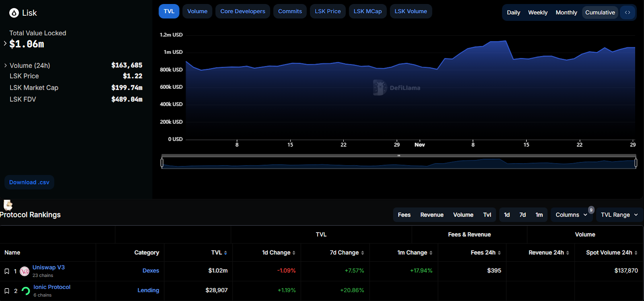Expand the Total Value Locked breakdown
The width and height of the screenshot is (644, 301).
(x=5, y=43)
